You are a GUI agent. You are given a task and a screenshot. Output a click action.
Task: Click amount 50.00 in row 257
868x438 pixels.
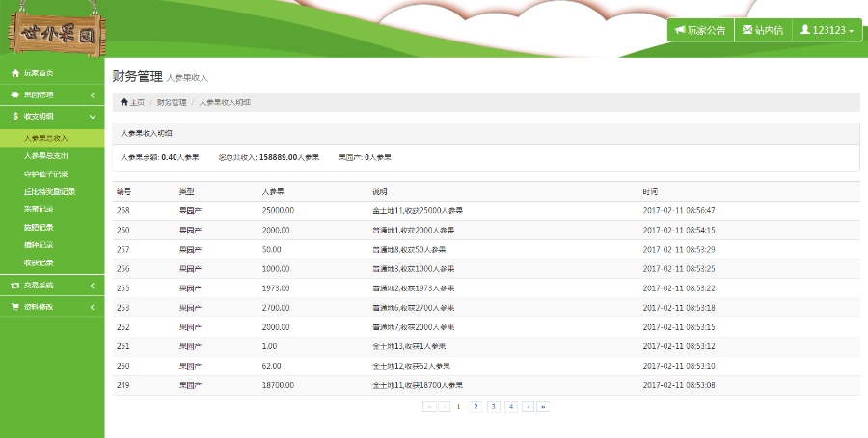[x=271, y=249]
